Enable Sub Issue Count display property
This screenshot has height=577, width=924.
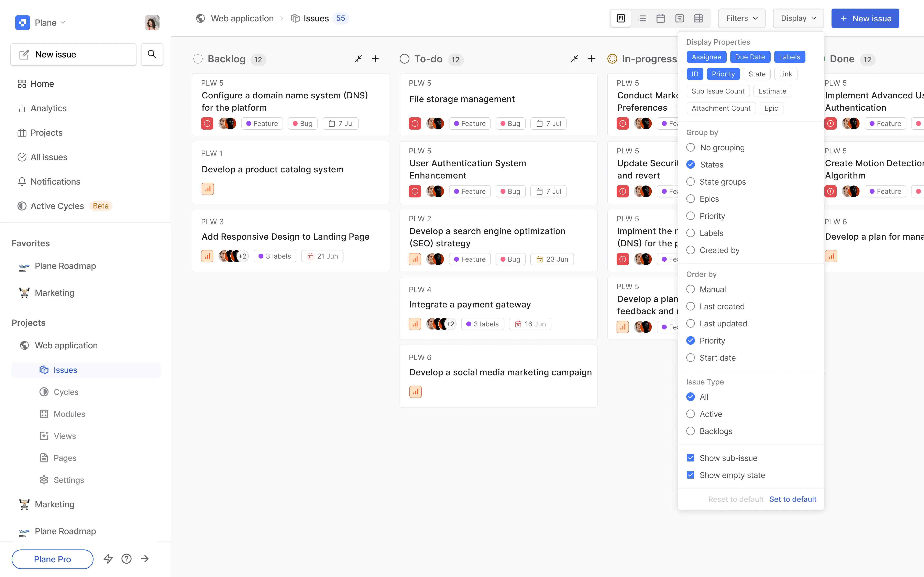[718, 91]
